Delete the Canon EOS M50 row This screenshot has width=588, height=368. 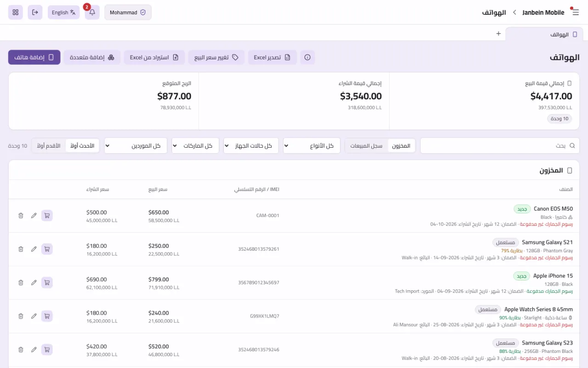point(21,215)
